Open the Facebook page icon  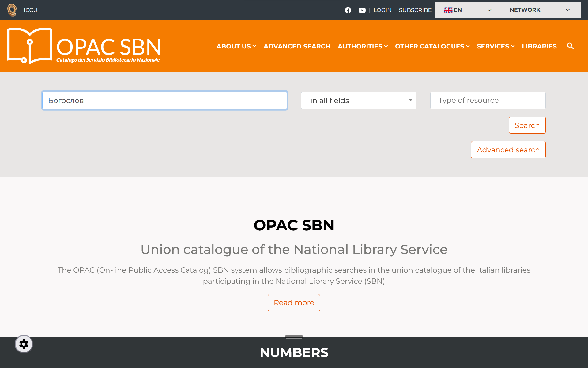(x=348, y=10)
